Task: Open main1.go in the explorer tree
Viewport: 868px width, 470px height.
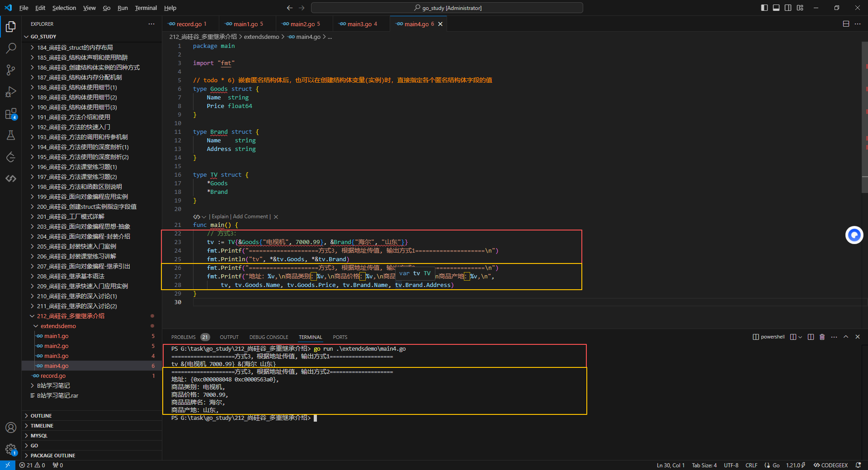Action: click(x=92, y=336)
